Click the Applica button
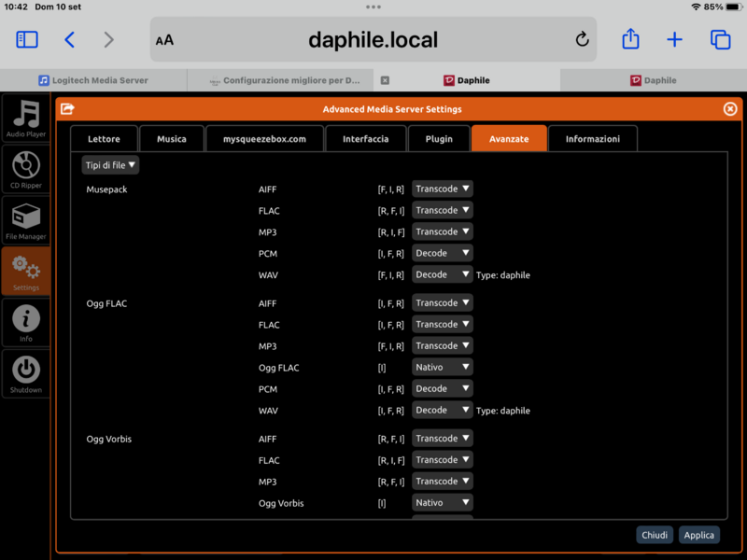 coord(698,535)
